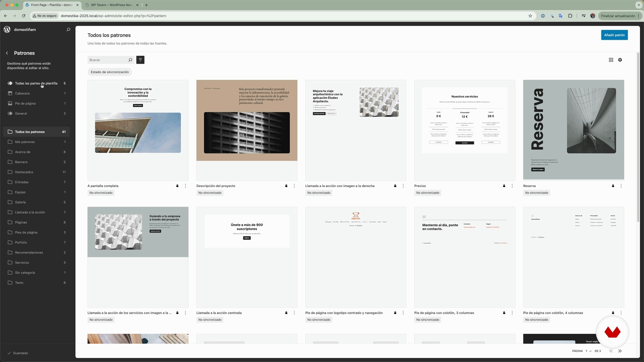Screen dimensions: 644x362
Task: Open the Descripción del proyecto pattern thumbnail
Action: (x=247, y=130)
